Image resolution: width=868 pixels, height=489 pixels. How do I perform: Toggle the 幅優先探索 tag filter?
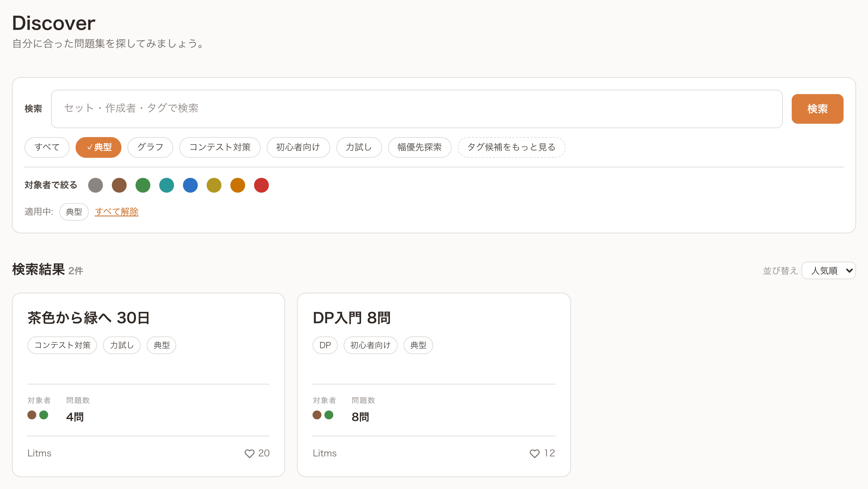tap(420, 147)
